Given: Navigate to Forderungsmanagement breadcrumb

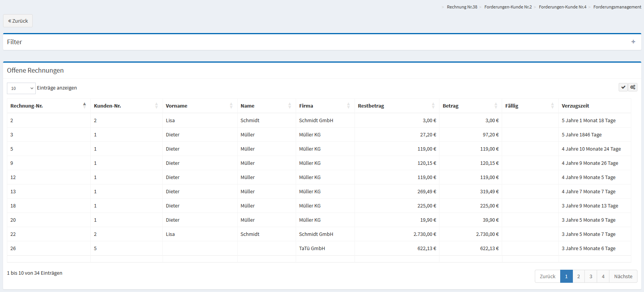Looking at the screenshot, I should tap(617, 7).
